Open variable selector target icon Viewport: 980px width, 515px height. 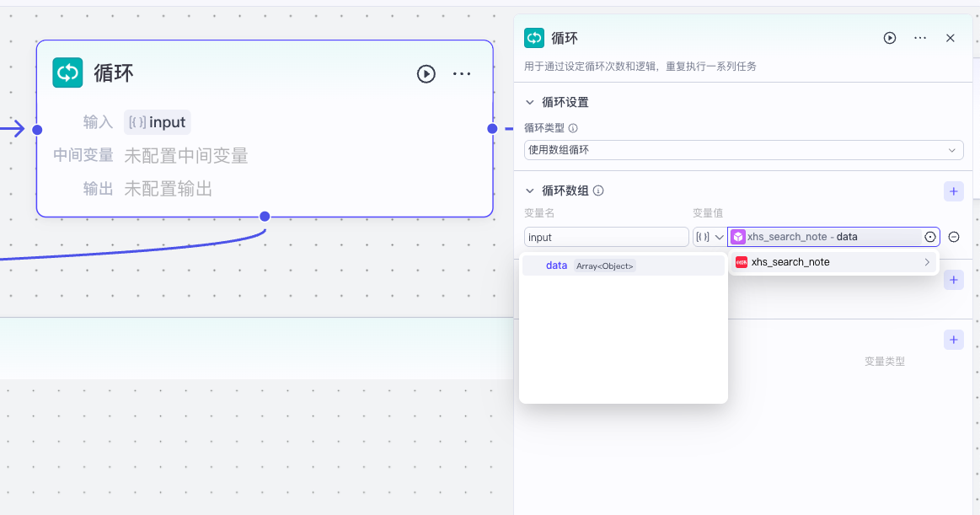click(x=930, y=237)
